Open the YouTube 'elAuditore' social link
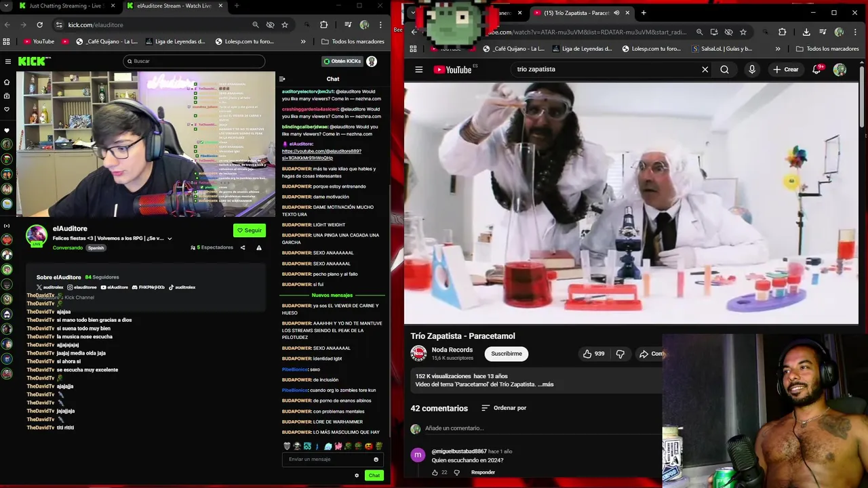Screen dimensions: 868x488 pyautogui.click(x=114, y=287)
